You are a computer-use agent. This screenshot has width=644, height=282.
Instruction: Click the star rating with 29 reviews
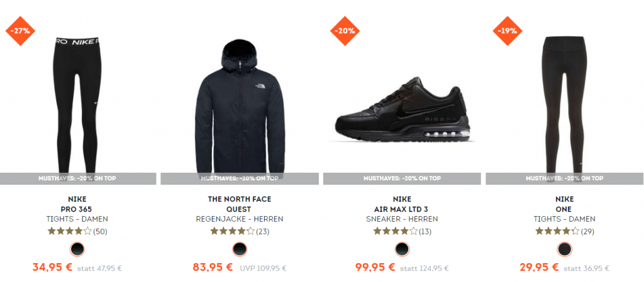[x=557, y=232]
